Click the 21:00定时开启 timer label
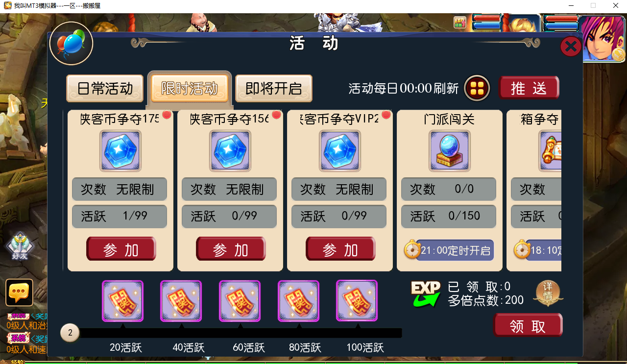The image size is (627, 364). (x=449, y=250)
